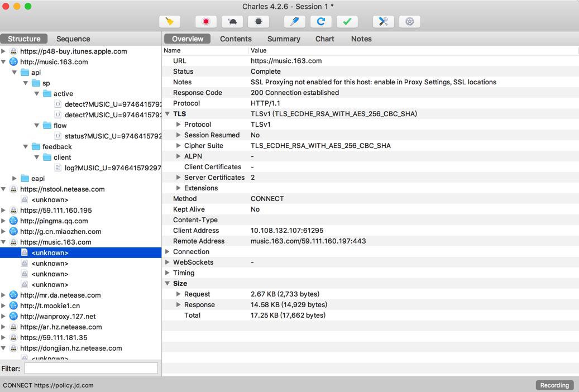
Task: Click the '200 Connection established' value
Action: pyautogui.click(x=295, y=92)
